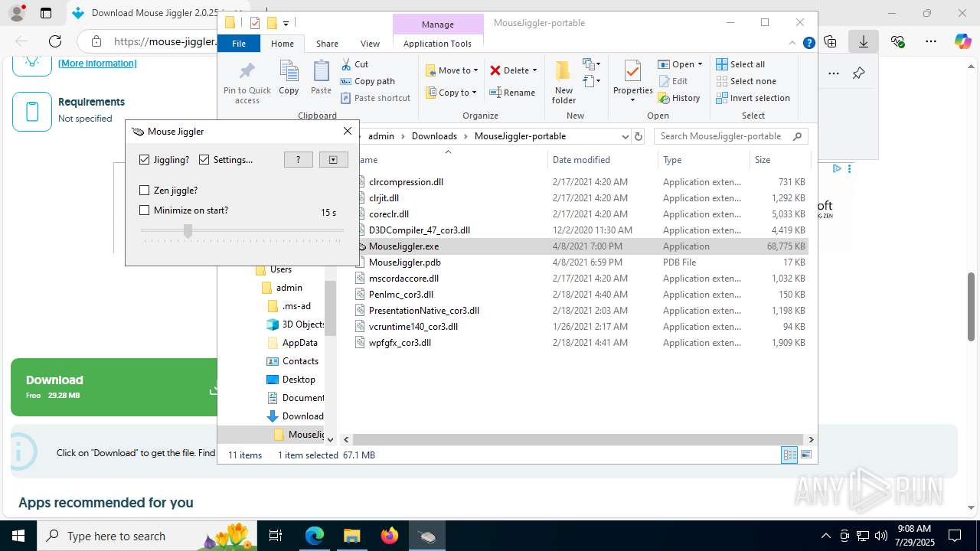The image size is (980, 551).
Task: Refresh the Edge browser page
Action: [x=54, y=41]
